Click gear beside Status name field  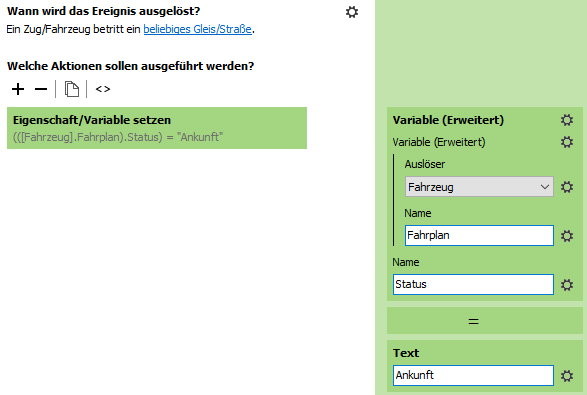567,285
